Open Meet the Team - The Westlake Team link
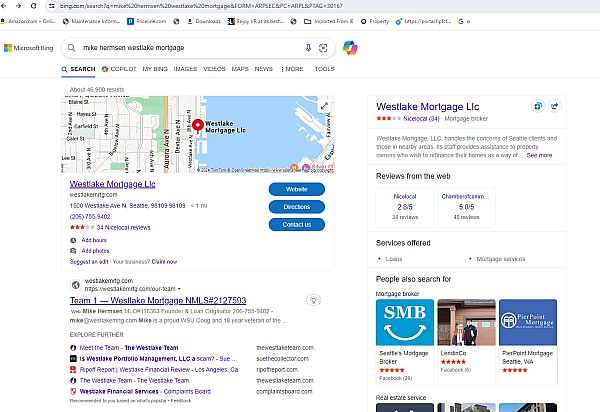Image resolution: width=600 pixels, height=412 pixels. [x=129, y=348]
